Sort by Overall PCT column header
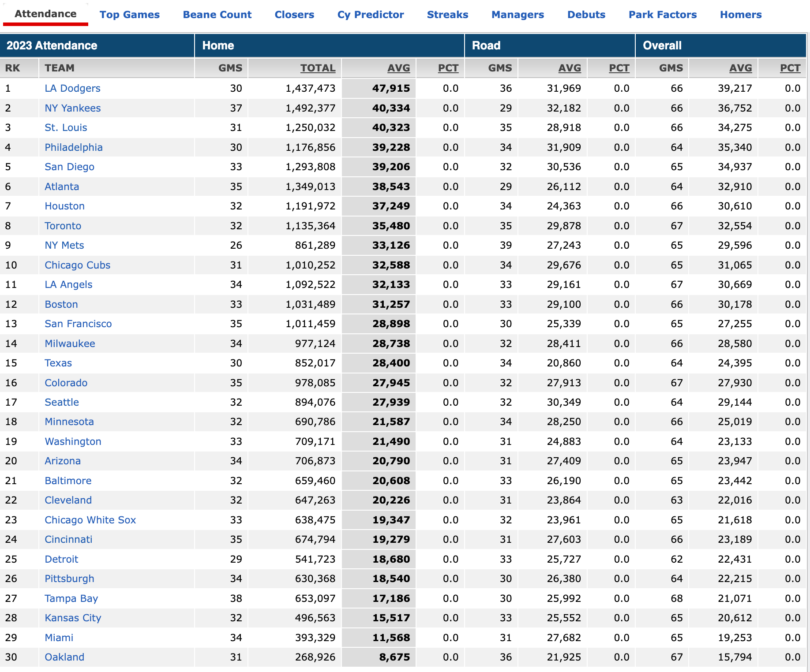Screen dimensions: 810x672 point(790,68)
